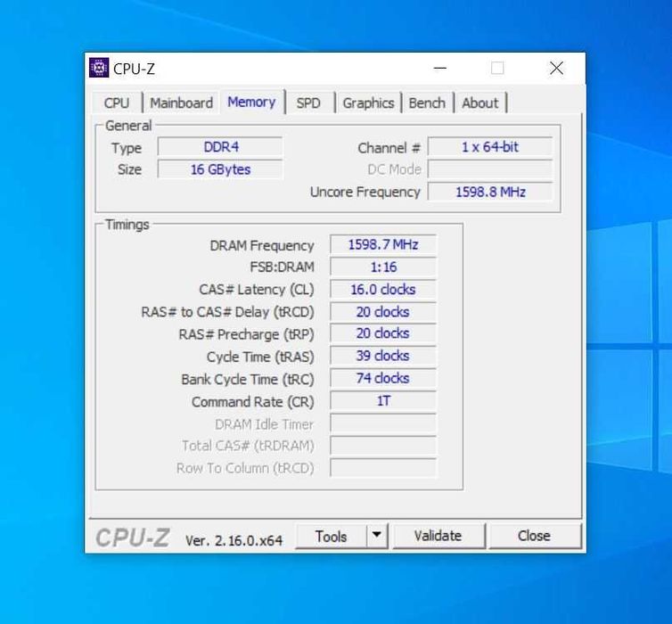Viewport: 672px width, 624px height.
Task: Click the tRCD 20 clocks value
Action: coord(383,312)
